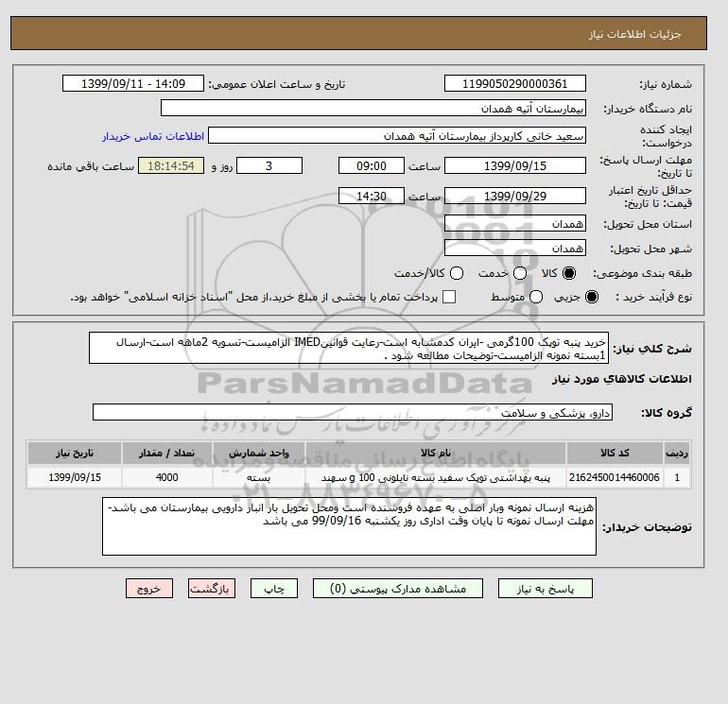The width and height of the screenshot is (728, 704).
Task: Click the نام کالا column header
Action: point(436,453)
